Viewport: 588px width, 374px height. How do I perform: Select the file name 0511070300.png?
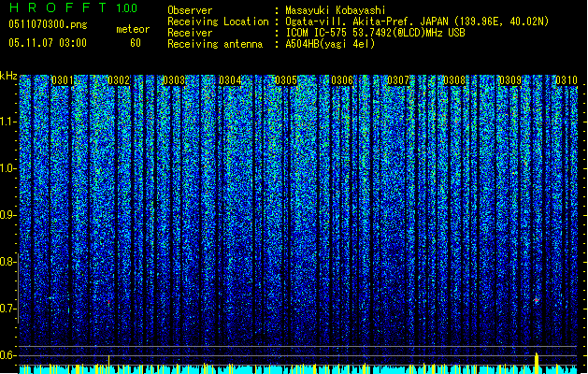[48, 25]
